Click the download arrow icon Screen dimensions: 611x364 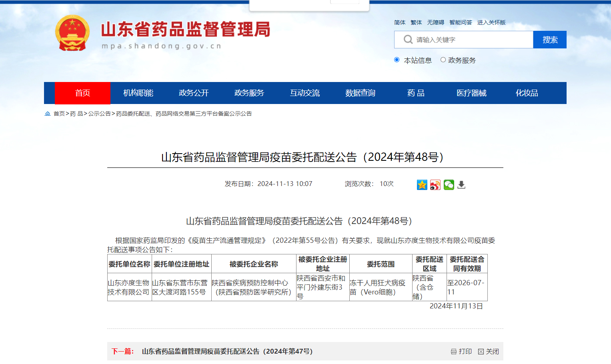click(461, 185)
